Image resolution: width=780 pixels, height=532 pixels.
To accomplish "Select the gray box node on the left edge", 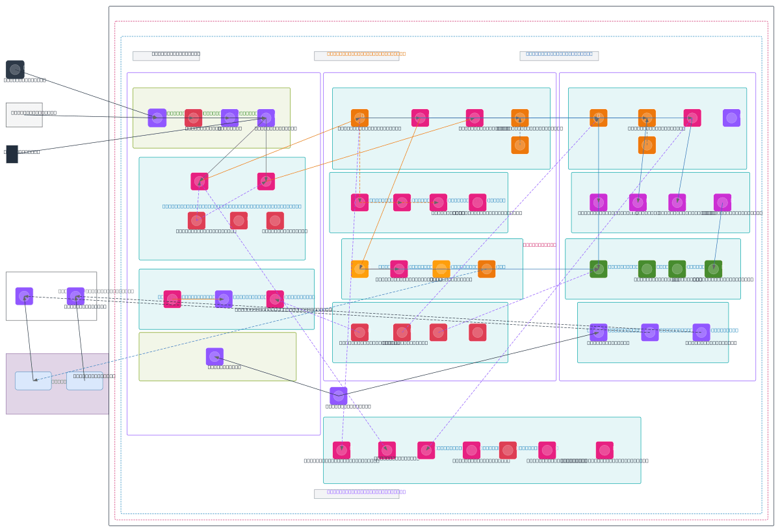I will point(24,115).
